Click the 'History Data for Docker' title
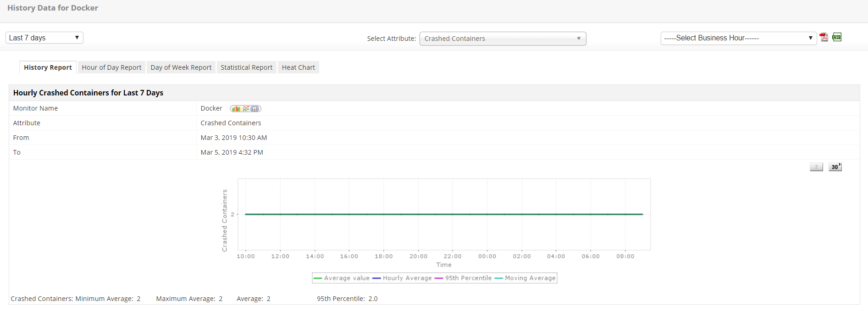868x312 pixels. [53, 8]
